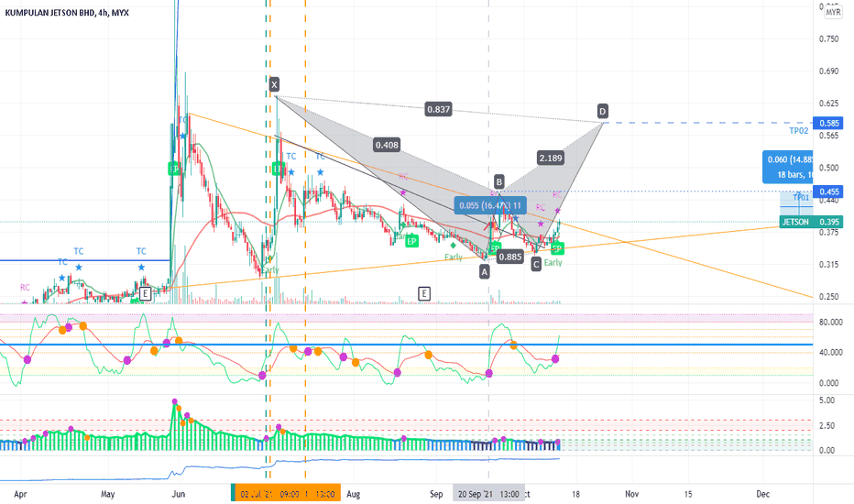Click the Jun label on time axis

(179, 494)
